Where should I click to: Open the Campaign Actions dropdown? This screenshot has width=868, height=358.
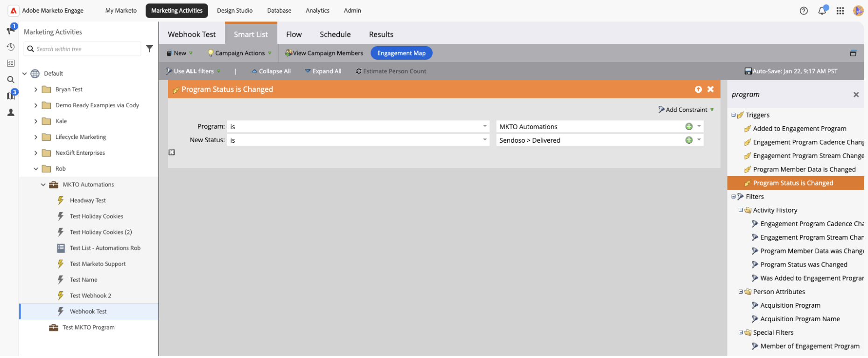click(239, 53)
